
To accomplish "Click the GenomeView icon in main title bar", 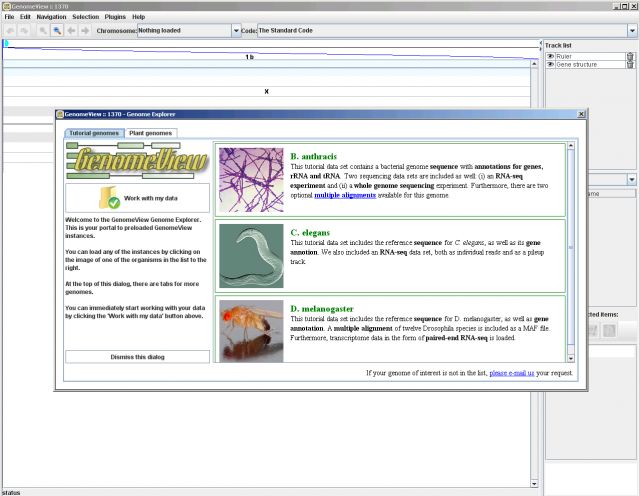I will click(x=6, y=6).
